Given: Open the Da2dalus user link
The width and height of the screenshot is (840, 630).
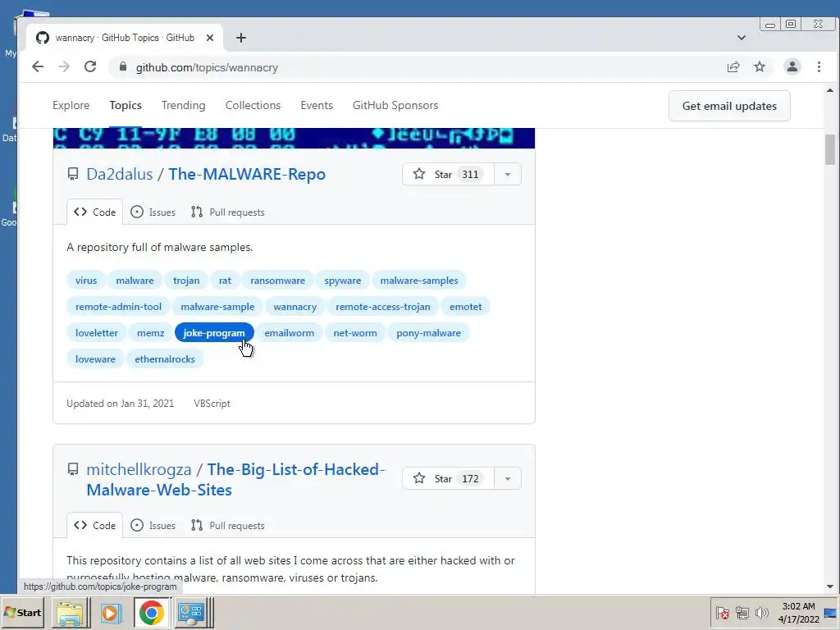Looking at the screenshot, I should coord(120,174).
